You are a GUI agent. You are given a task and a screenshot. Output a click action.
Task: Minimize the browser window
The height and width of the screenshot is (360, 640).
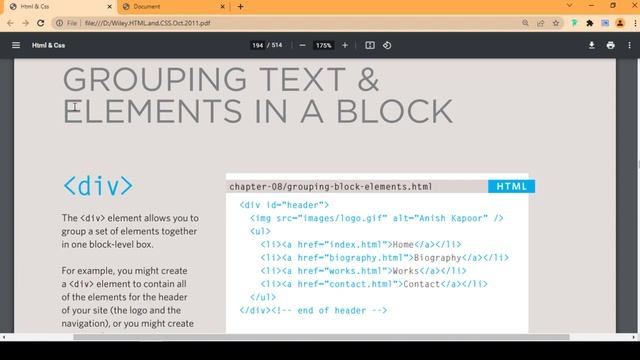coord(591,5)
